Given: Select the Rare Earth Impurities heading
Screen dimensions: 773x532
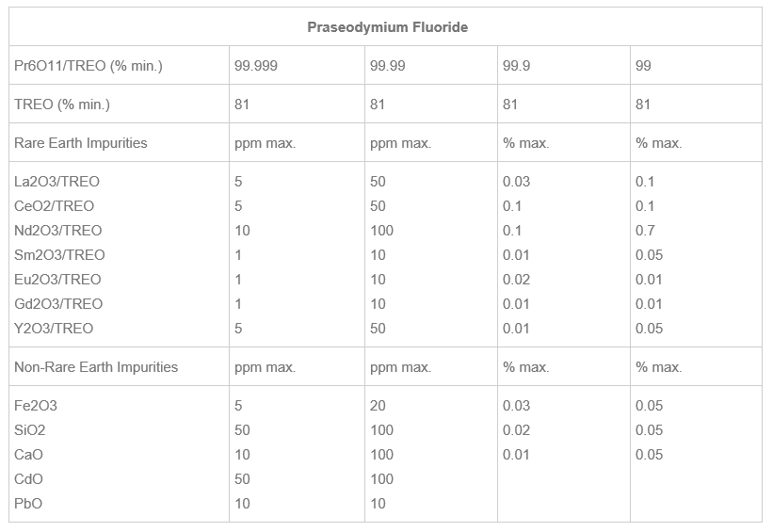Looking at the screenshot, I should point(81,143).
